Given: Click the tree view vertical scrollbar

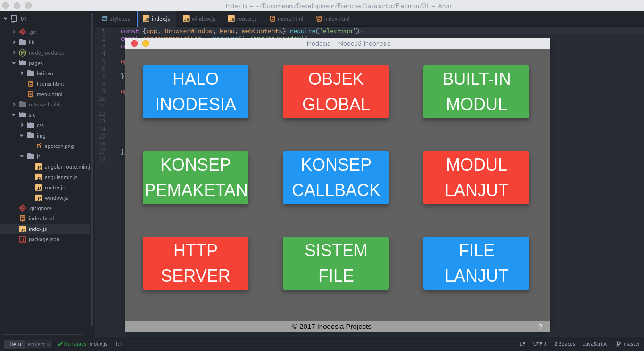Looking at the screenshot, I should coord(92,169).
